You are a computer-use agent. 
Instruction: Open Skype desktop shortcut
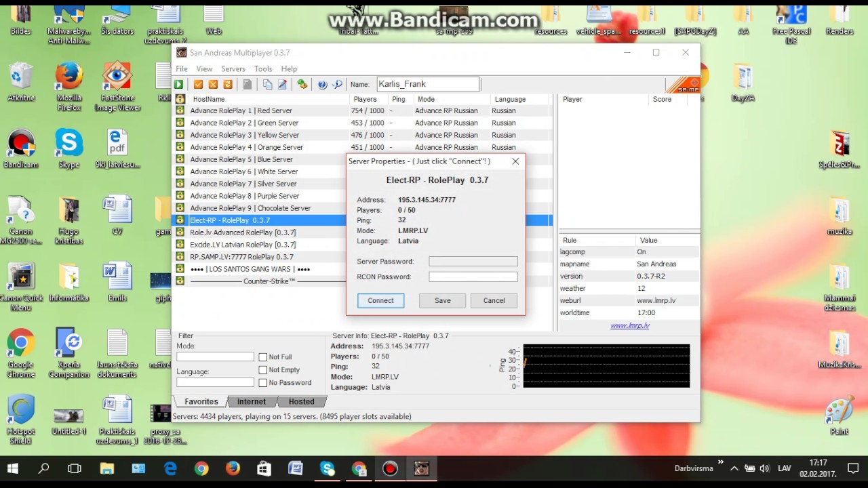point(68,150)
